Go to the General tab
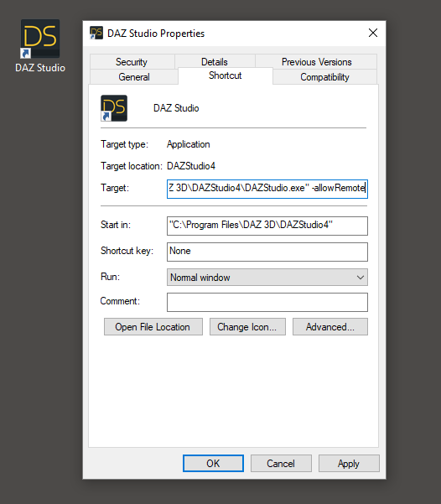Screen dimensions: 441x504 [134, 77]
